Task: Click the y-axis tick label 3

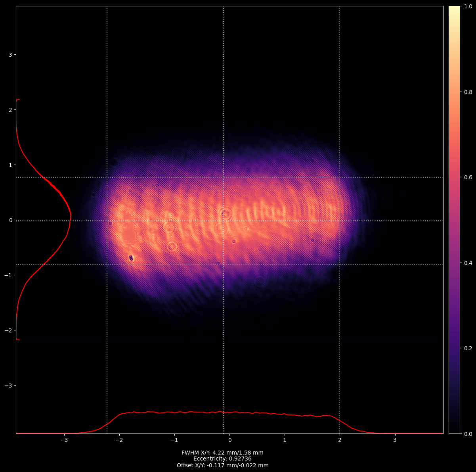Action: coord(10,54)
